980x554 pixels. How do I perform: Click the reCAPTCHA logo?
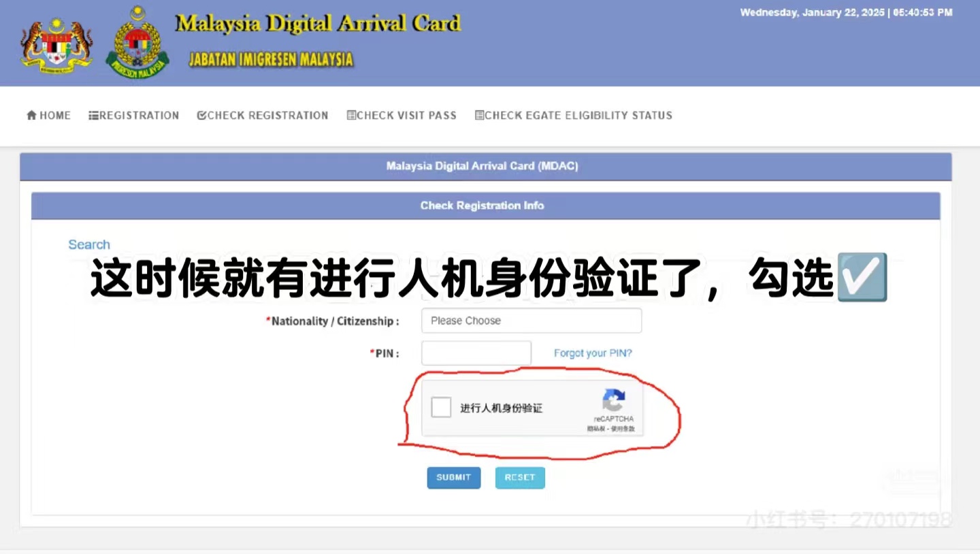[x=613, y=401]
